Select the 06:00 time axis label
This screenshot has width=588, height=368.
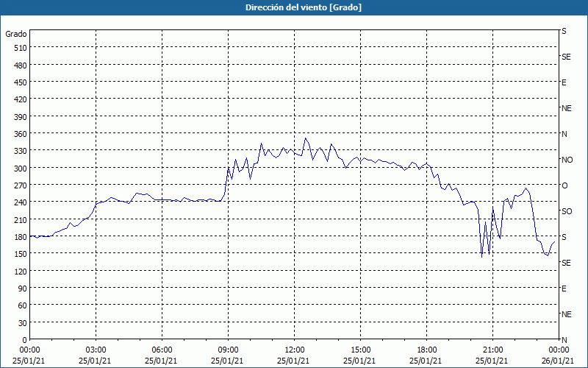coord(162,350)
